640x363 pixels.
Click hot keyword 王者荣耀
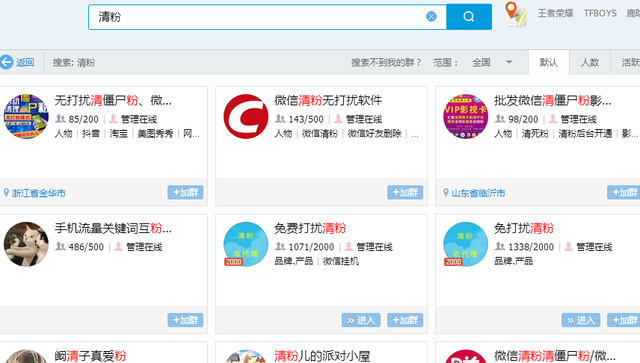click(555, 13)
